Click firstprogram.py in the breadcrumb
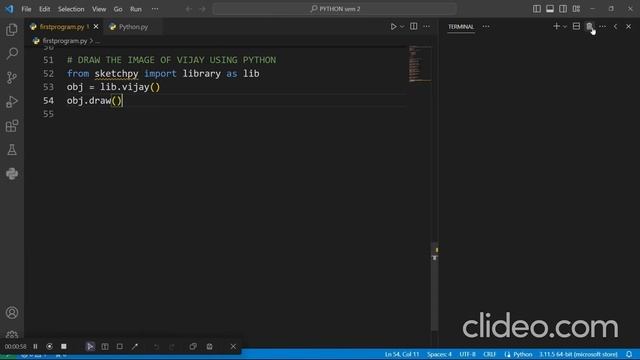The height and width of the screenshot is (360, 640). pyautogui.click(x=64, y=41)
